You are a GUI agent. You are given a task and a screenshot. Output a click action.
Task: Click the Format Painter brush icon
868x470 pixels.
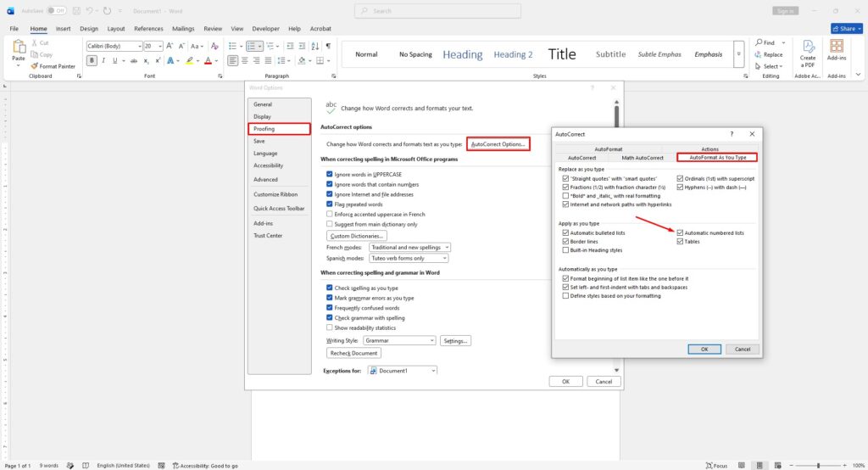pos(34,66)
